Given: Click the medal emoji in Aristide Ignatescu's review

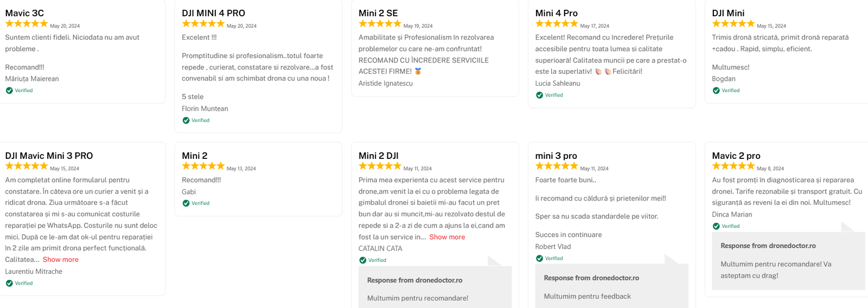Looking at the screenshot, I should [x=418, y=72].
